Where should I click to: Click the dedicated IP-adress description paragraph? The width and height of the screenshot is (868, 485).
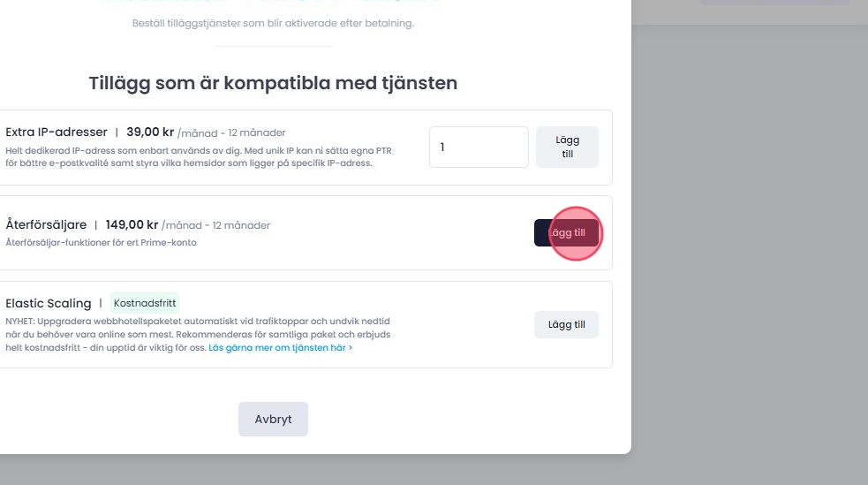coord(198,156)
